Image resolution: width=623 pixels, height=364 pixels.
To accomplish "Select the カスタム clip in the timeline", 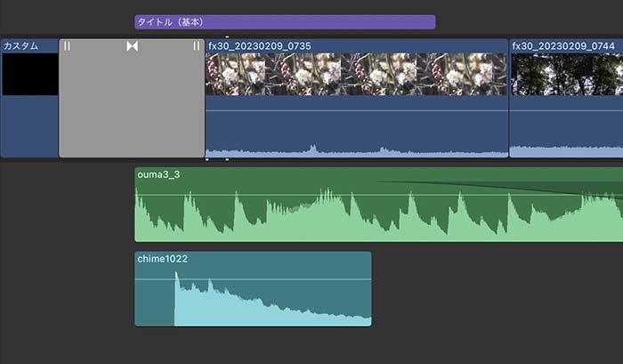I will click(29, 98).
